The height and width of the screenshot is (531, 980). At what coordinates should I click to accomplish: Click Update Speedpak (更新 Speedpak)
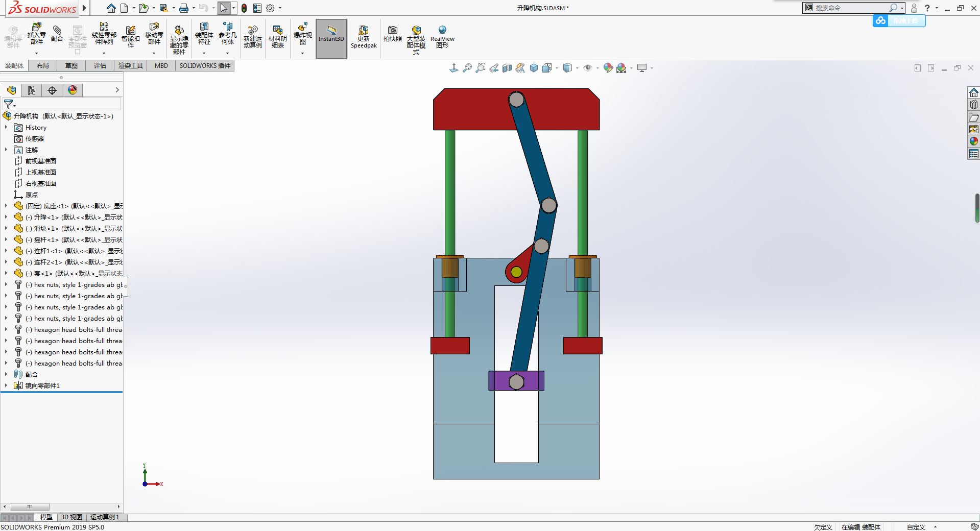(364, 37)
